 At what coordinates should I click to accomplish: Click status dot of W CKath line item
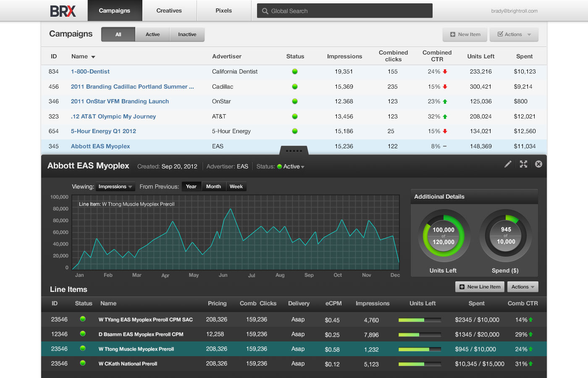pyautogui.click(x=83, y=363)
